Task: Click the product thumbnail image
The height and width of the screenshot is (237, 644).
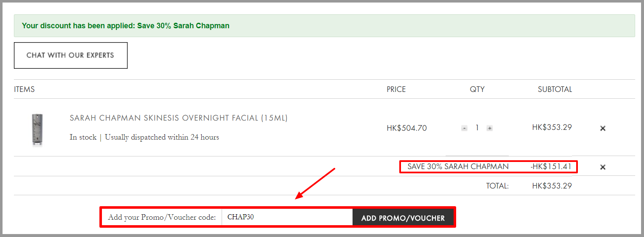Action: [x=37, y=129]
